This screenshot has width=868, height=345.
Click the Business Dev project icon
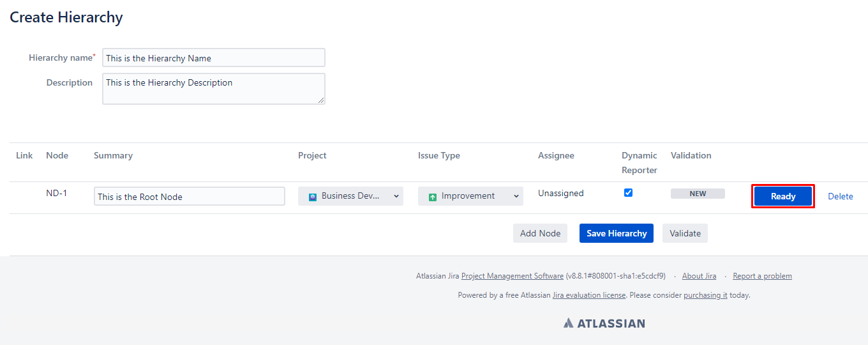click(313, 197)
